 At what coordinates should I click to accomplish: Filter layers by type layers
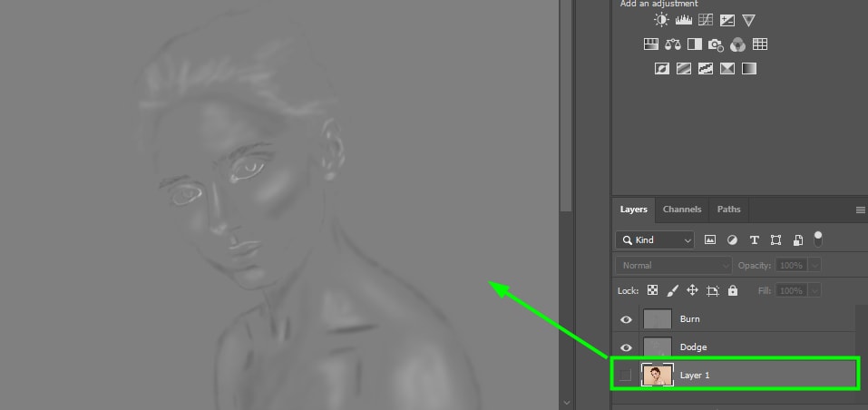click(754, 239)
